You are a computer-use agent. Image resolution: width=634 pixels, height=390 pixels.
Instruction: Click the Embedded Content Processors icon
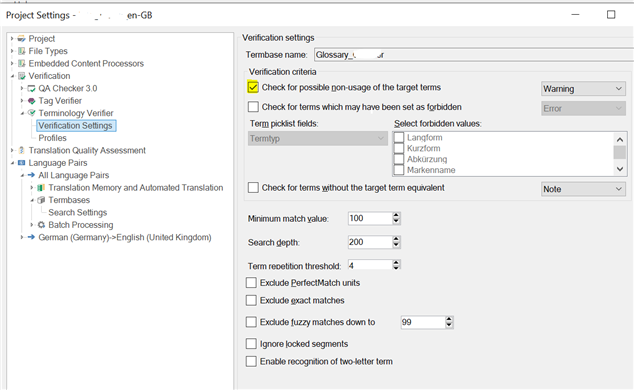pyautogui.click(x=21, y=63)
